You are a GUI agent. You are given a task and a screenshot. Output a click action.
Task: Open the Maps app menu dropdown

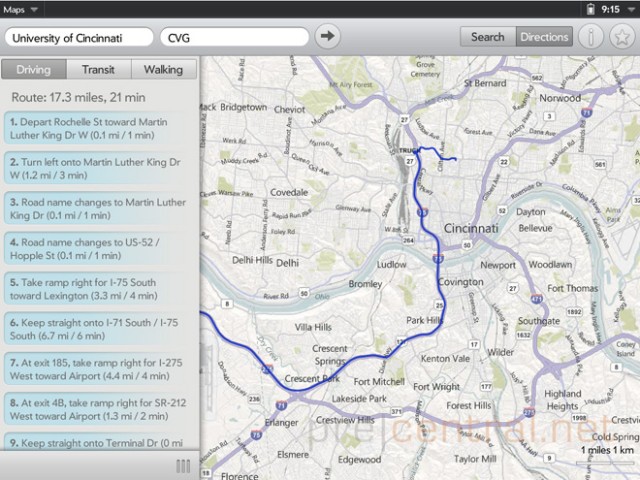click(20, 9)
